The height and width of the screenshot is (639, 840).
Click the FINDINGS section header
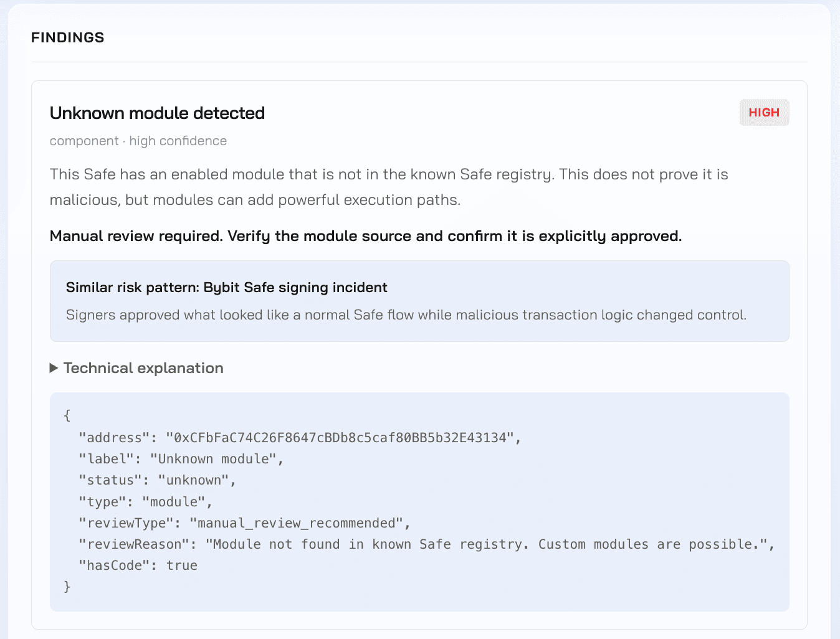coord(67,37)
